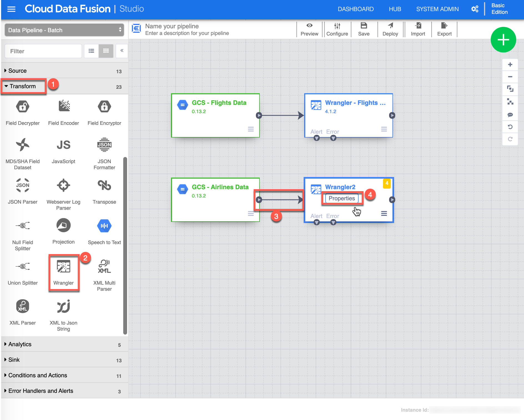Image resolution: width=524 pixels, height=420 pixels.
Task: Toggle pipeline Preview mode
Action: [x=309, y=29]
